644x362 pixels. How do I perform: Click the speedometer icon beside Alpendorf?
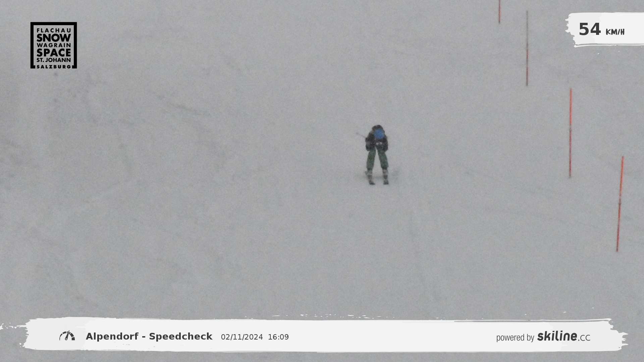pyautogui.click(x=67, y=336)
